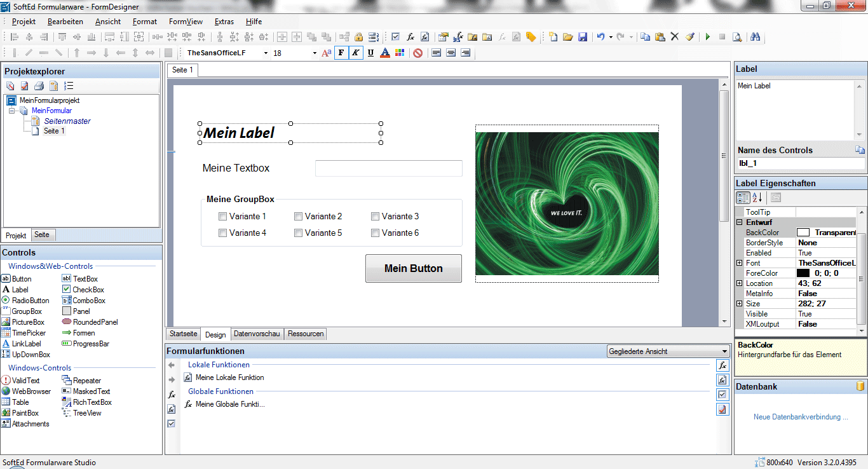Viewport: 868px width, 469px height.
Task: Check the Variante 3 checkbox
Action: (376, 216)
